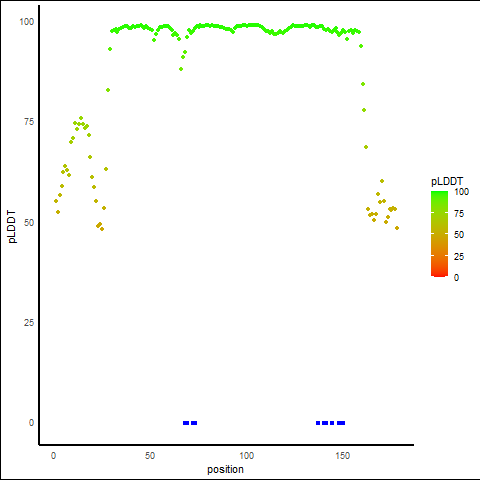Click the y-axis tick label 100
480x480 pixels.
click(x=27, y=22)
